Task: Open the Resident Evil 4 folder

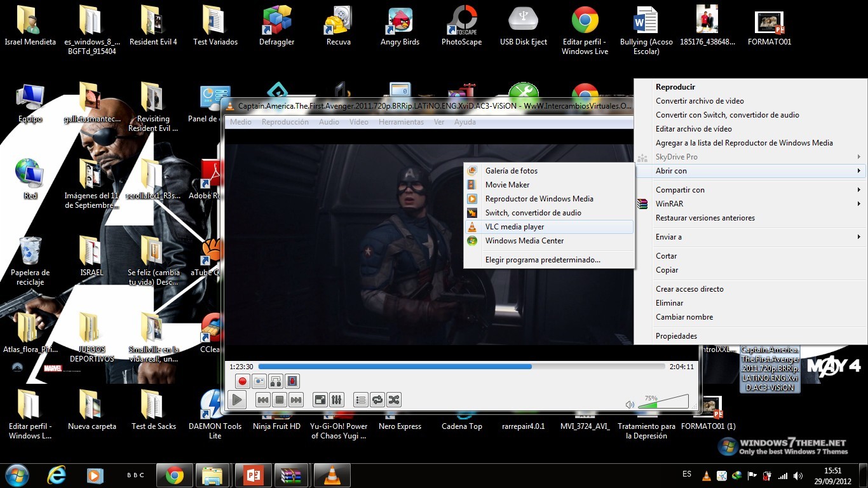Action: coord(153,25)
